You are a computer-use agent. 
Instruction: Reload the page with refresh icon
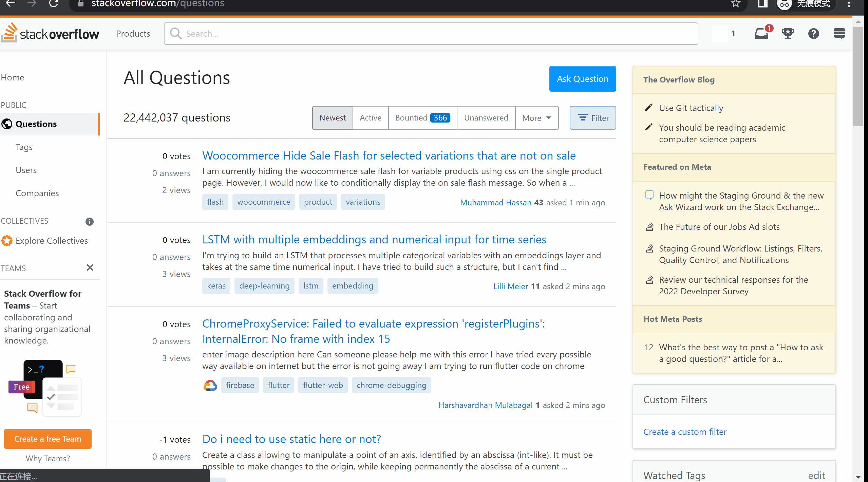pos(54,4)
